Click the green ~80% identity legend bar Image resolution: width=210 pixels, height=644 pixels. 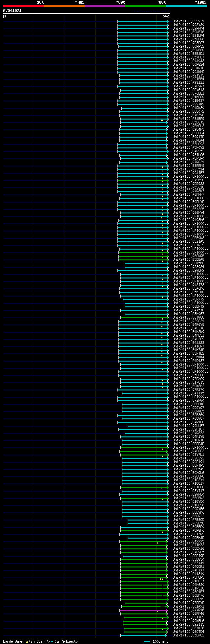click(x=146, y=6)
